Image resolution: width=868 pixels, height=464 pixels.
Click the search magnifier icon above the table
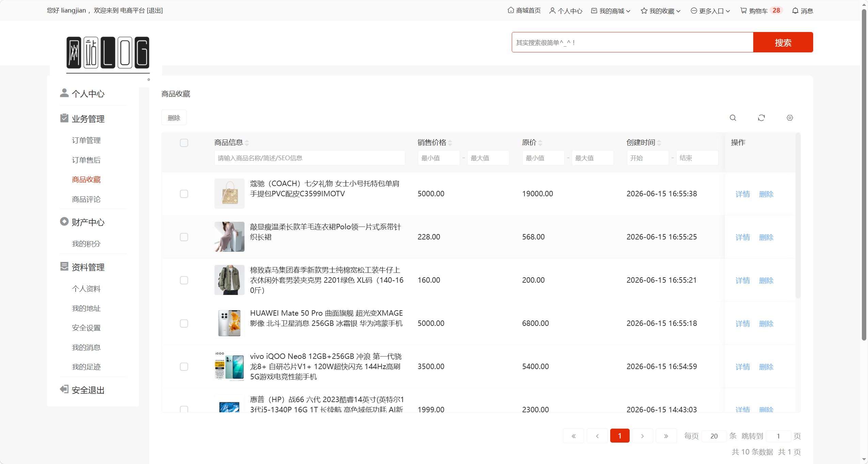[733, 118]
